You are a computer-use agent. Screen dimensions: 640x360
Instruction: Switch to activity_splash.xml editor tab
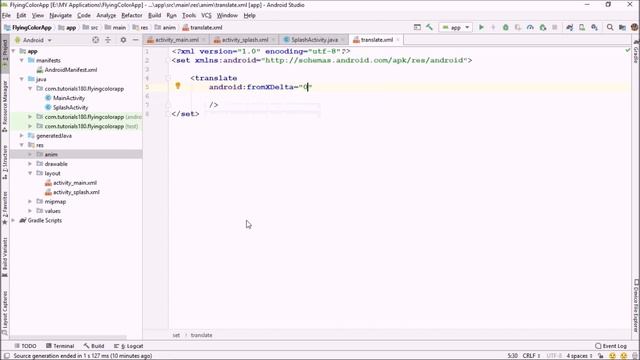tap(245, 40)
